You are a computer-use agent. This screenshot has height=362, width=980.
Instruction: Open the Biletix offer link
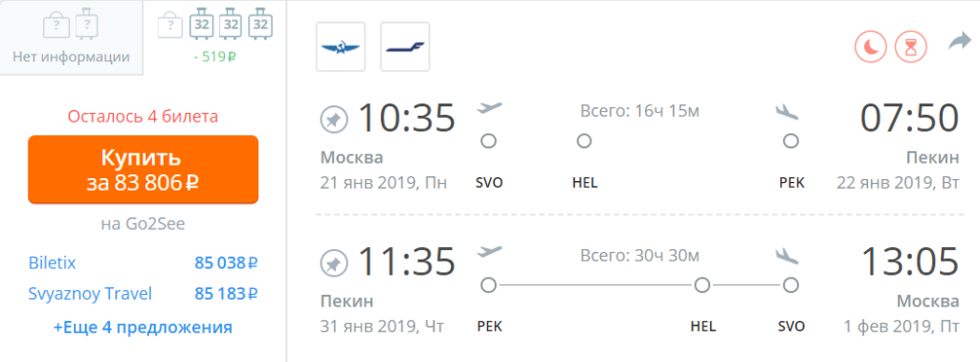click(x=53, y=263)
